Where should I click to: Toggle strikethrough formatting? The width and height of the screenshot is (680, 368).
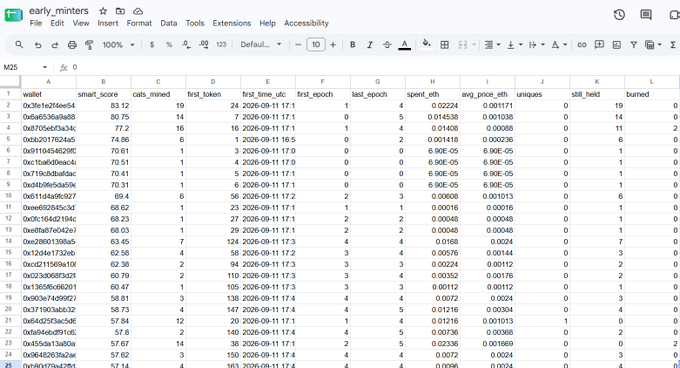tap(387, 45)
